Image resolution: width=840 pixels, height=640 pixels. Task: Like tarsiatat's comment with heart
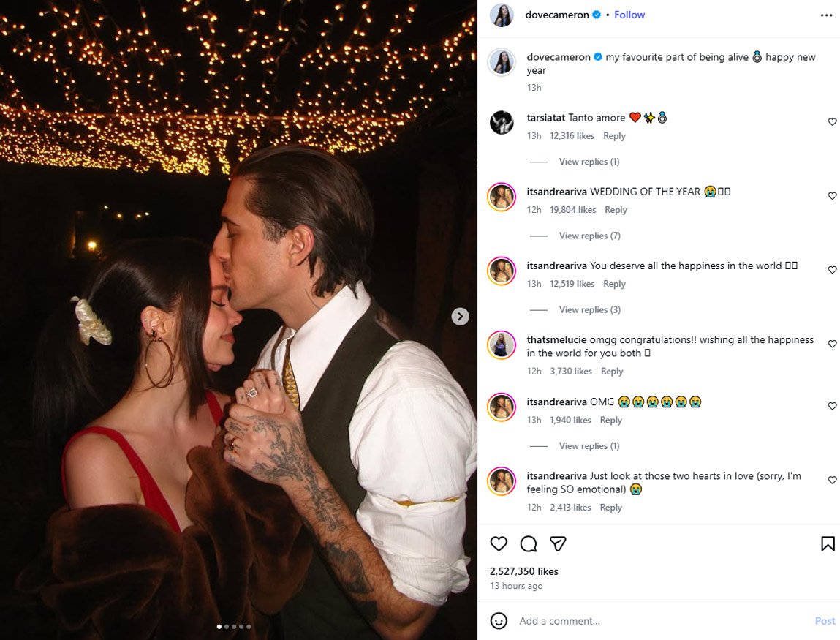[x=832, y=122]
